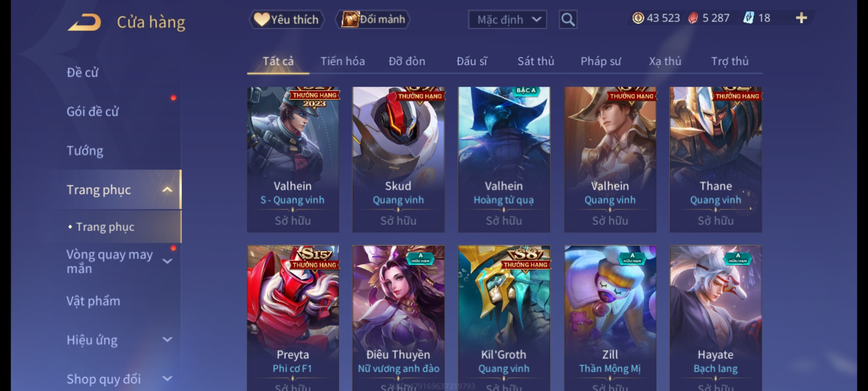Select the Sát thủ tab
868x391 pixels.
coord(536,61)
